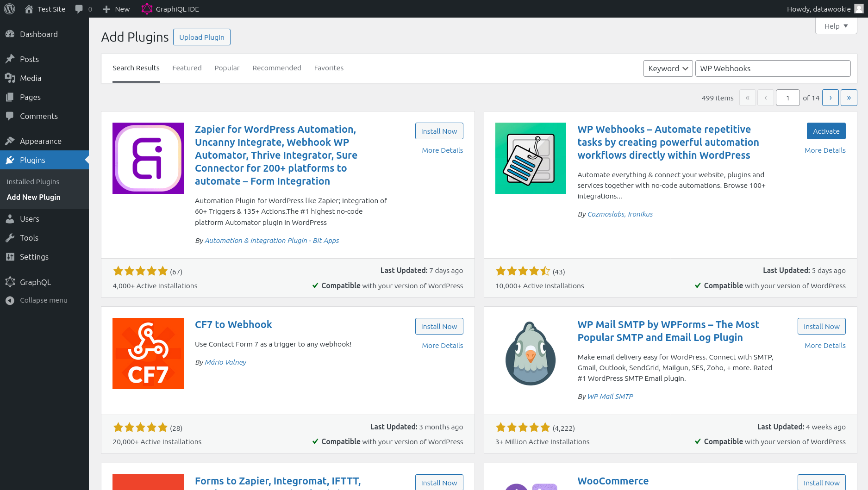This screenshot has width=868, height=490.
Task: Open the WordPress logo menu
Action: pyautogui.click(x=9, y=8)
